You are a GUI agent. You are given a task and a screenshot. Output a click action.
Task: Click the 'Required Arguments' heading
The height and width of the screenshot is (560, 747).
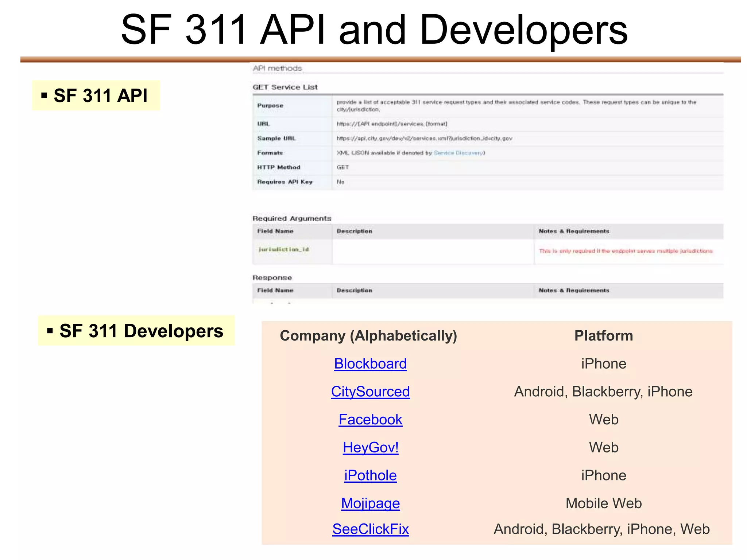pos(292,218)
